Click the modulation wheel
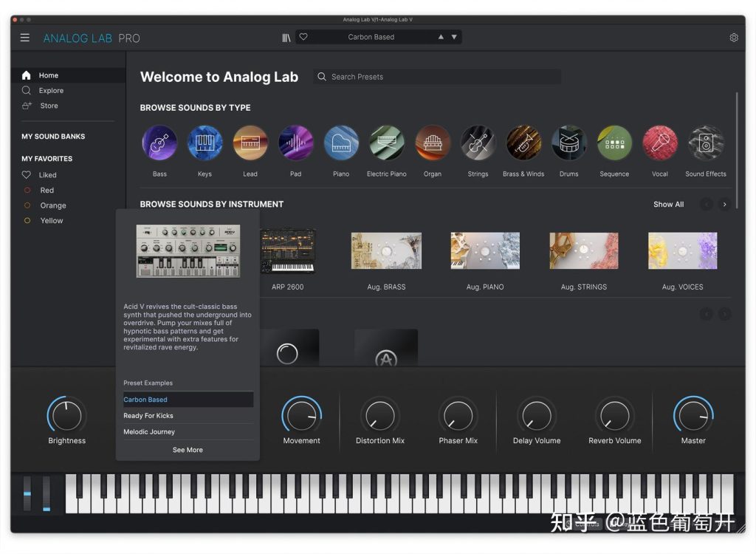Screen dimensions: 756x554 47,493
